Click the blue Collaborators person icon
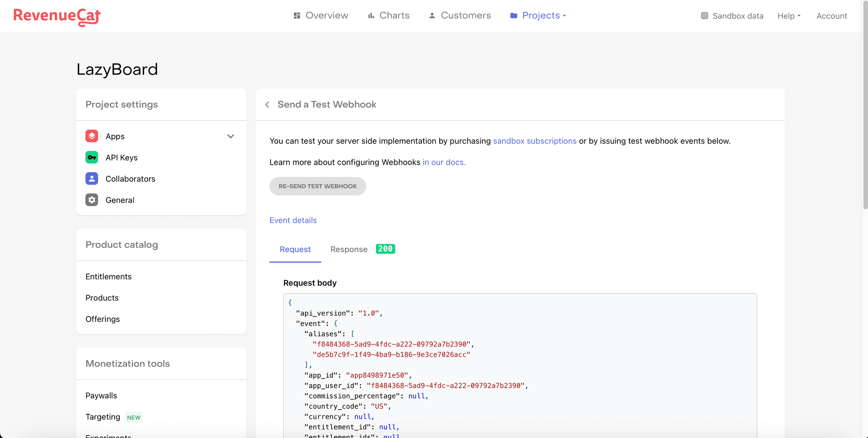 [92, 179]
